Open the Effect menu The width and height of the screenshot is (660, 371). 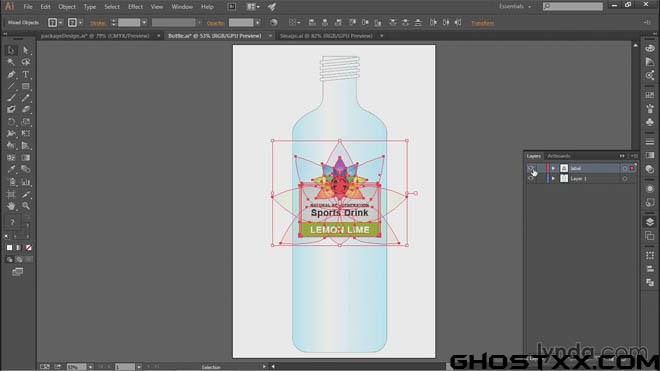(136, 7)
